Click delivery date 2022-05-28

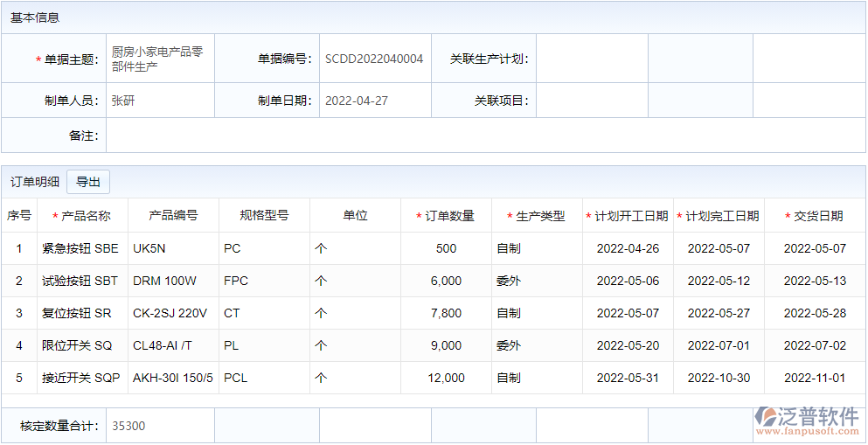[815, 313]
